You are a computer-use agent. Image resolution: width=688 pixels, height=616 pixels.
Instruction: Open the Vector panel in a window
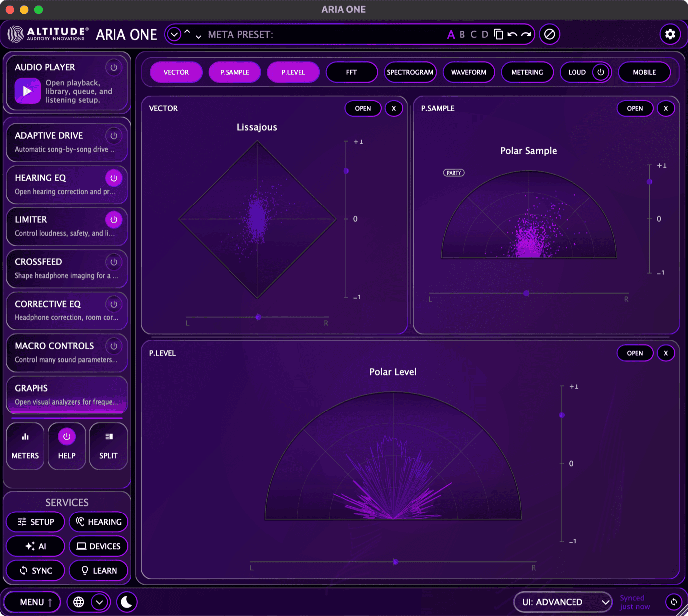click(363, 108)
